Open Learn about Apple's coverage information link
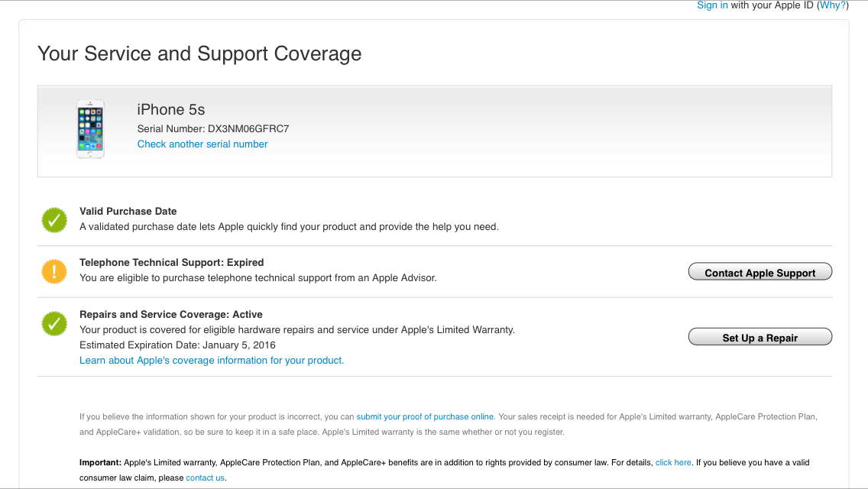The image size is (868, 489). [x=212, y=361]
